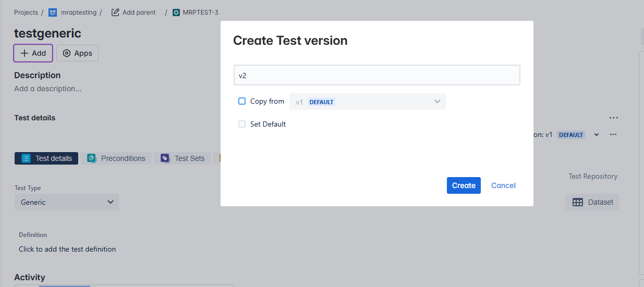Click the version name input field
644x287 pixels.
[x=377, y=75]
